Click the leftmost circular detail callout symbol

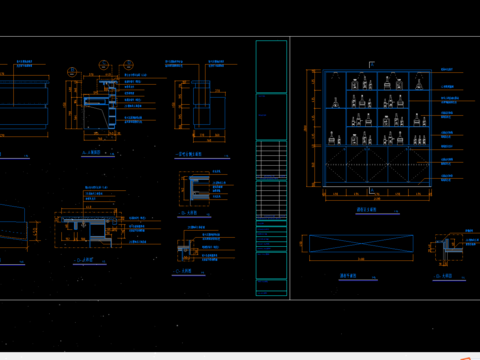click(x=72, y=72)
